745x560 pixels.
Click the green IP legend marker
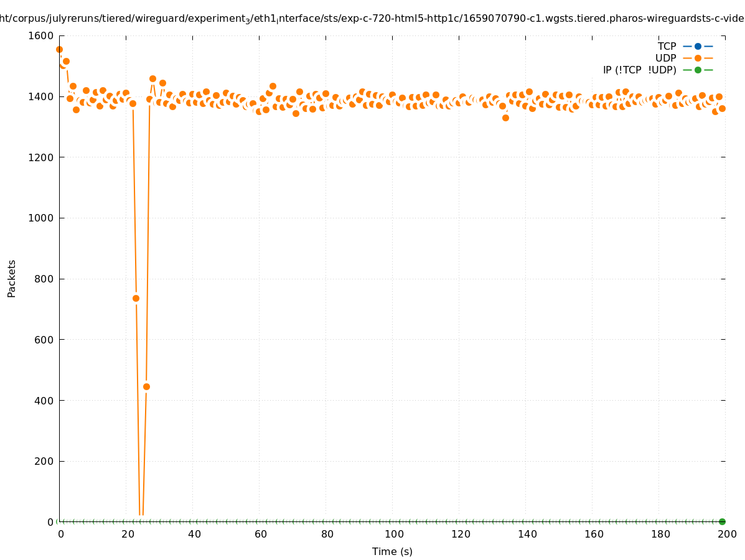(x=698, y=70)
